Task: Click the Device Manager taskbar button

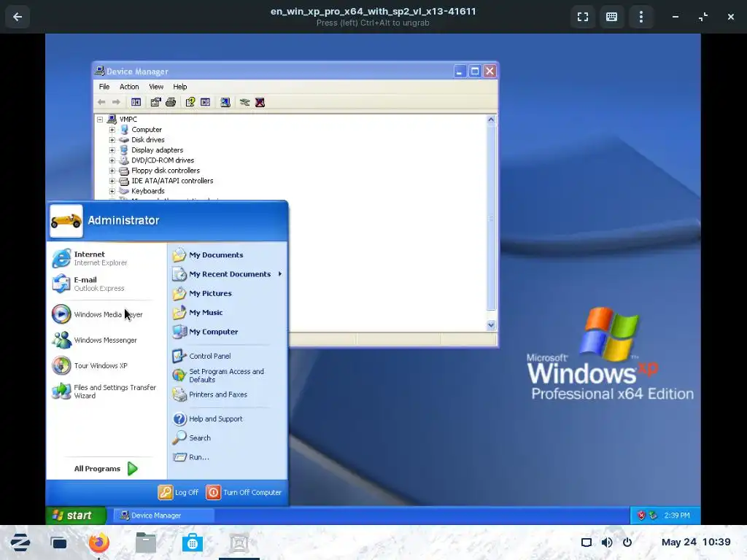Action: pyautogui.click(x=163, y=516)
